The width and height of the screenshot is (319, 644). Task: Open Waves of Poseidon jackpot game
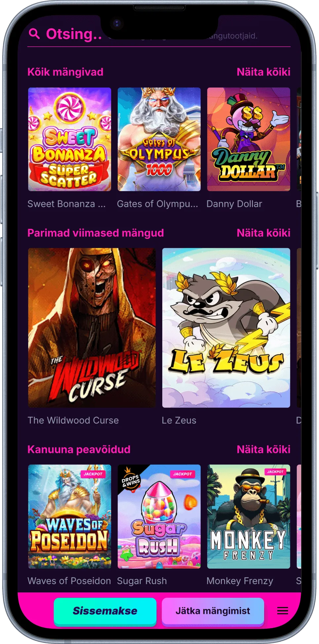pos(69,516)
